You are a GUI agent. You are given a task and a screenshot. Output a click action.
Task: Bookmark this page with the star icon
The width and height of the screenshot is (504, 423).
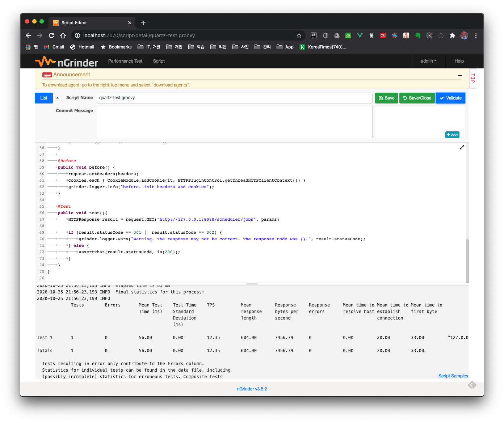299,35
